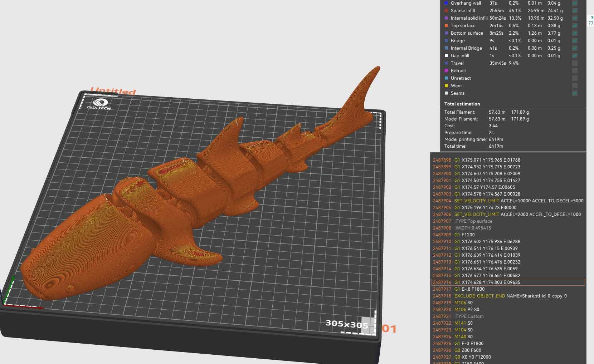Click the 'Travel' legend label

click(457, 63)
